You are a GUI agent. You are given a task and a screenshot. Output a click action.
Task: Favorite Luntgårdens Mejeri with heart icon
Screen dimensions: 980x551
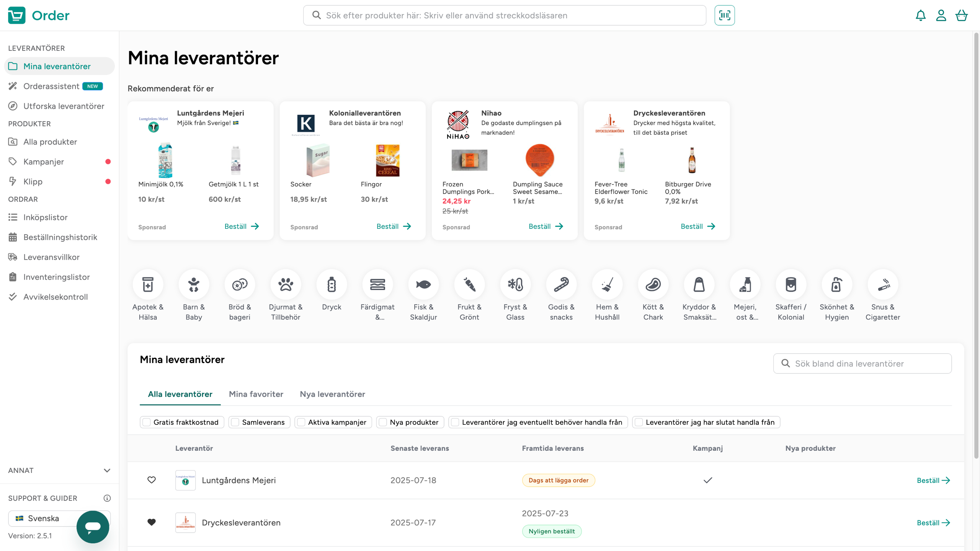pos(152,480)
